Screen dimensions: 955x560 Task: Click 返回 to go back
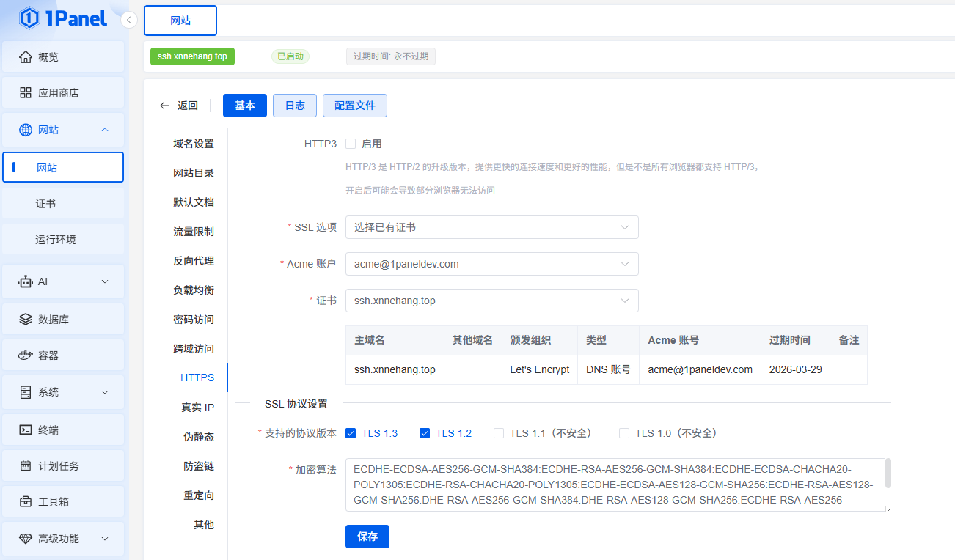(x=178, y=105)
